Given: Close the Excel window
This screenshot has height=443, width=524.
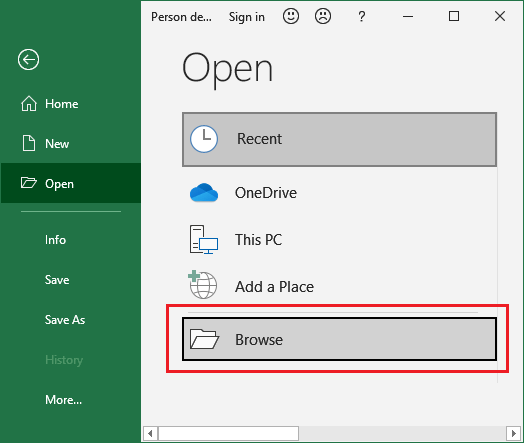Looking at the screenshot, I should click(x=500, y=16).
